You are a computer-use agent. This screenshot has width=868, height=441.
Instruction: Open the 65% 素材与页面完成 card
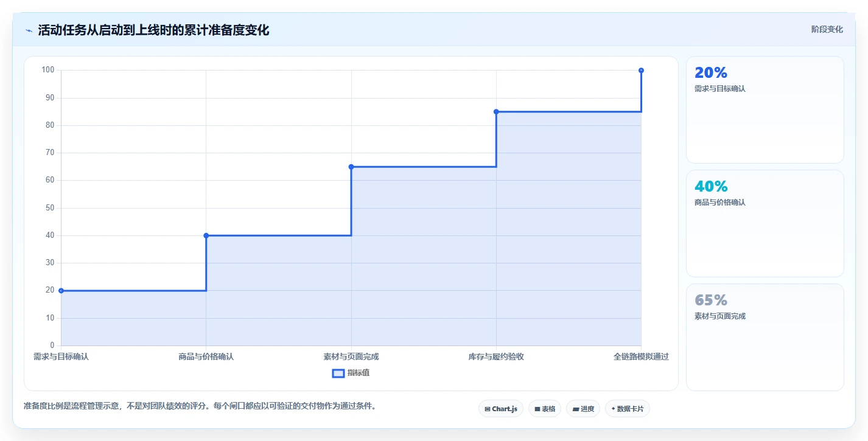[x=765, y=337]
